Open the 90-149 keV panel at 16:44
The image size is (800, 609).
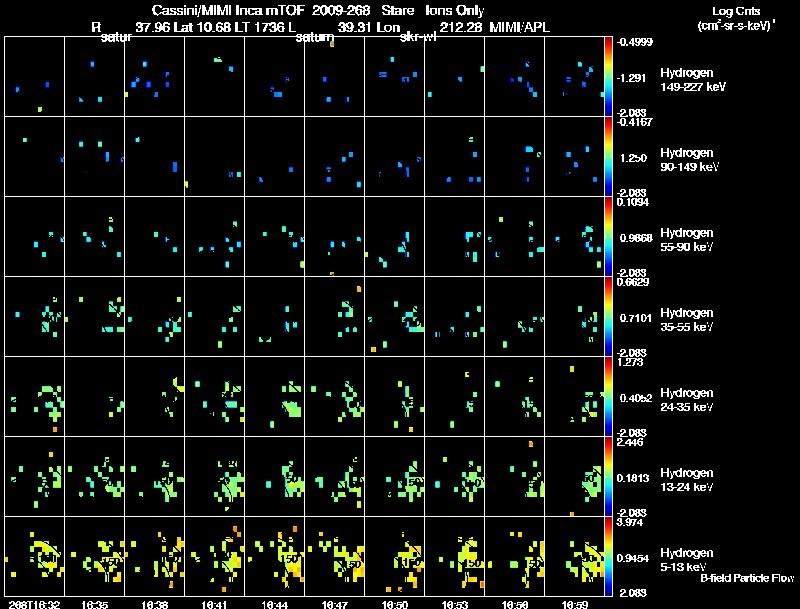(274, 157)
